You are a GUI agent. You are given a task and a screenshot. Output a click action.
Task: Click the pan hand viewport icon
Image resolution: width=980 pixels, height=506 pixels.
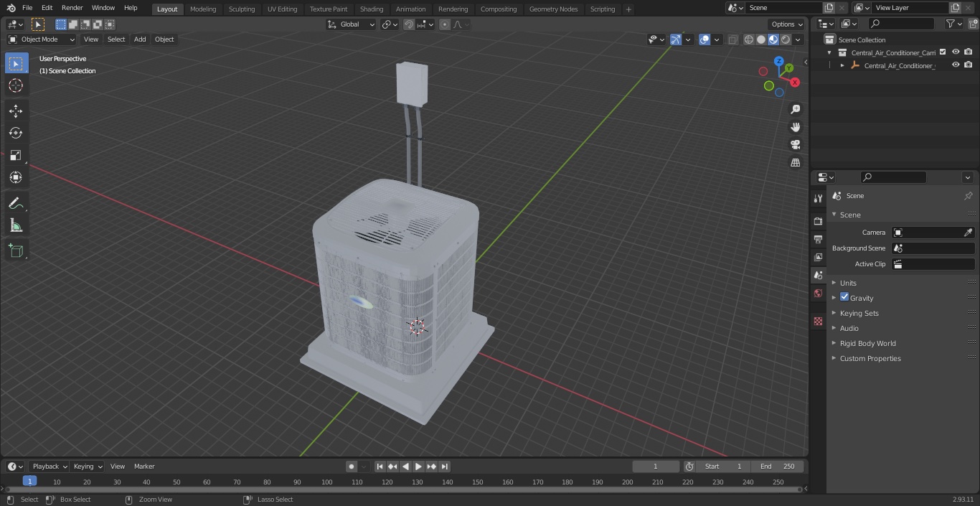[x=795, y=127]
